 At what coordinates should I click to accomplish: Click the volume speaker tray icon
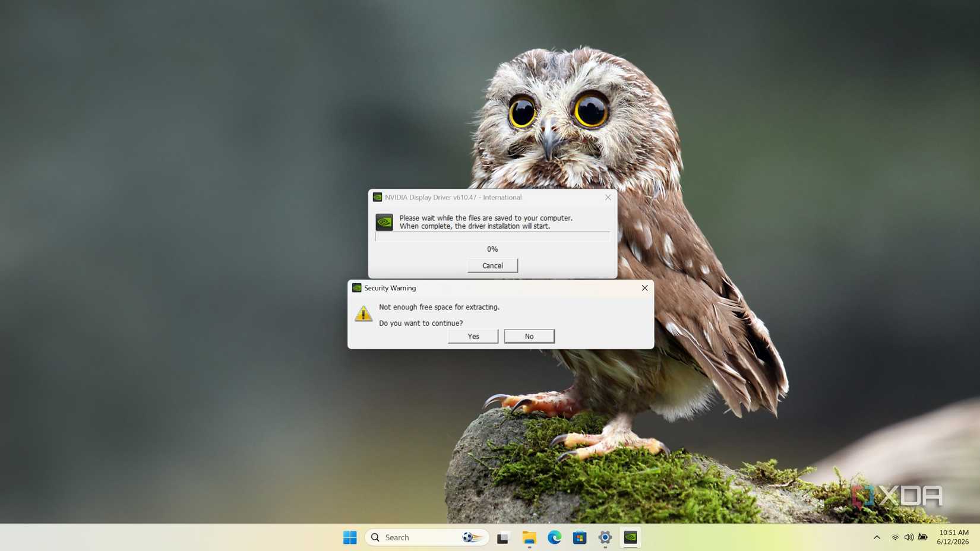(909, 537)
